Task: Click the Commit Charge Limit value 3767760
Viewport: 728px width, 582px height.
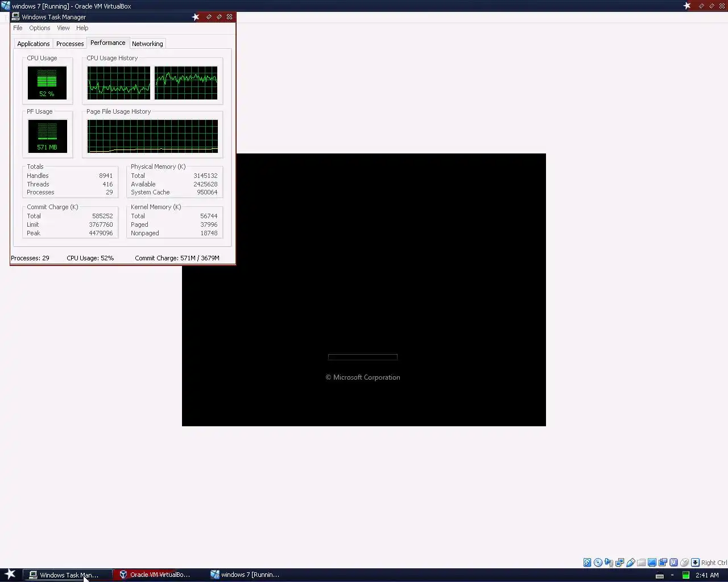Action: click(x=101, y=225)
